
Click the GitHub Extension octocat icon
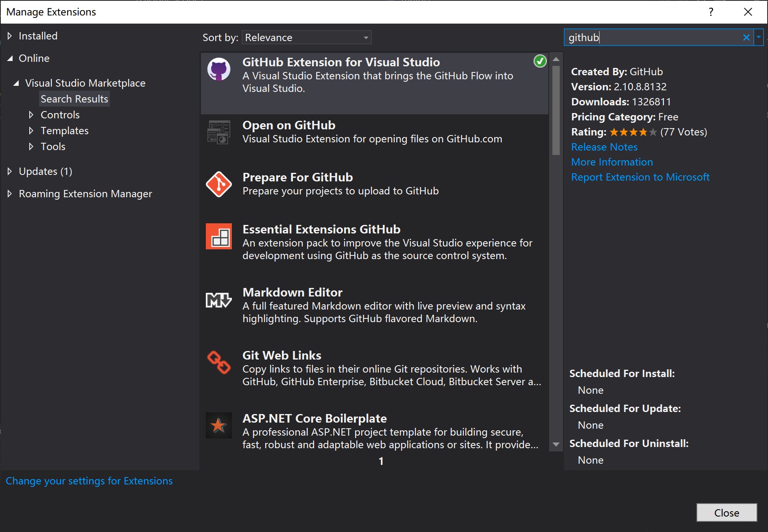219,69
